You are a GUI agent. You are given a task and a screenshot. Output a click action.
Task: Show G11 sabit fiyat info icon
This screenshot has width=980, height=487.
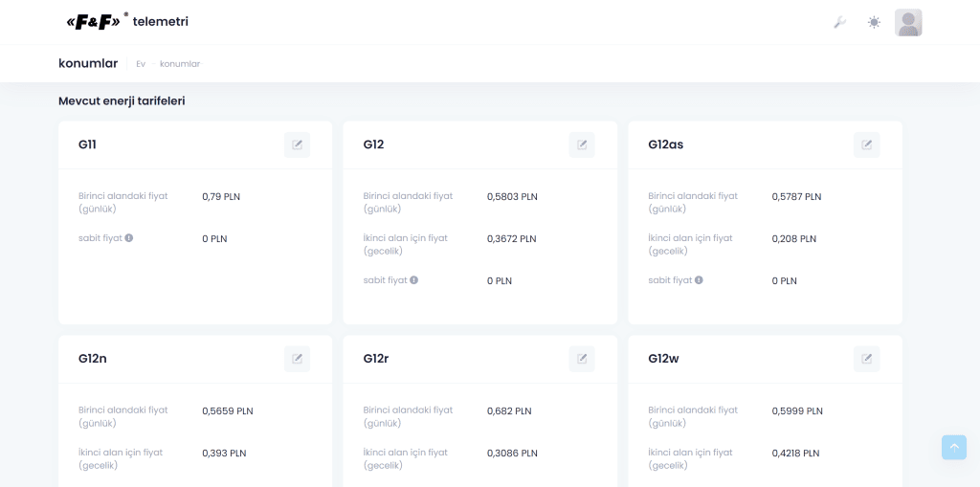click(129, 238)
